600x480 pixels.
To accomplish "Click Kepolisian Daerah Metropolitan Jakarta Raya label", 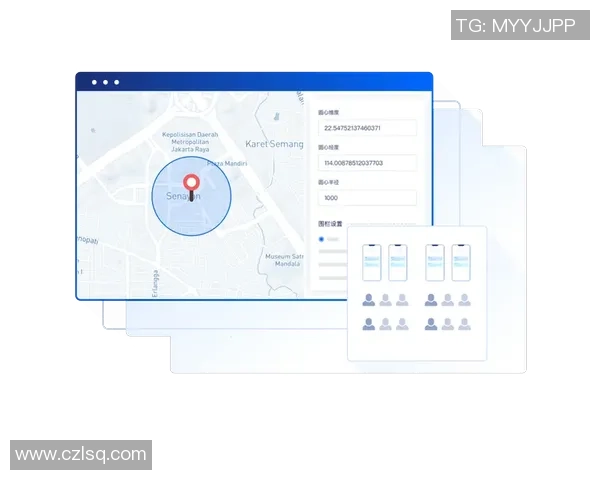I will click(191, 141).
